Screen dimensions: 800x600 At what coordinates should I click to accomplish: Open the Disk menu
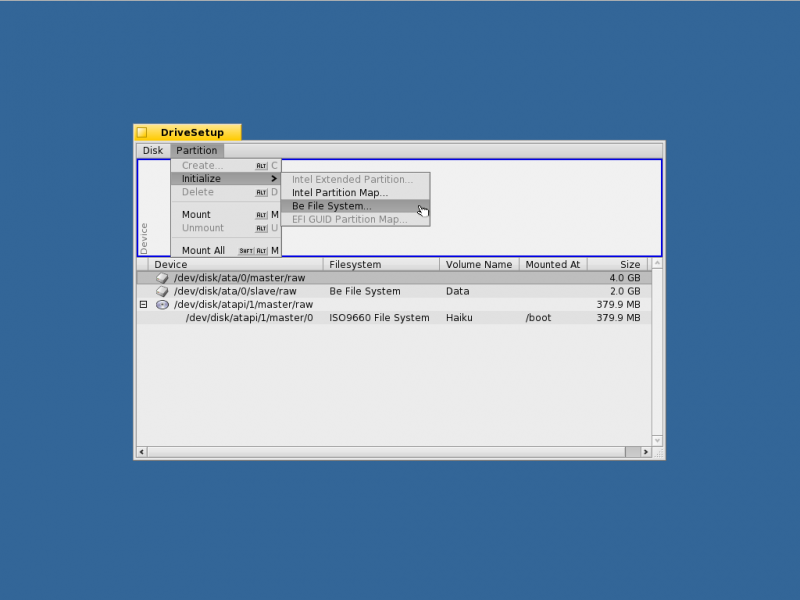click(x=153, y=151)
